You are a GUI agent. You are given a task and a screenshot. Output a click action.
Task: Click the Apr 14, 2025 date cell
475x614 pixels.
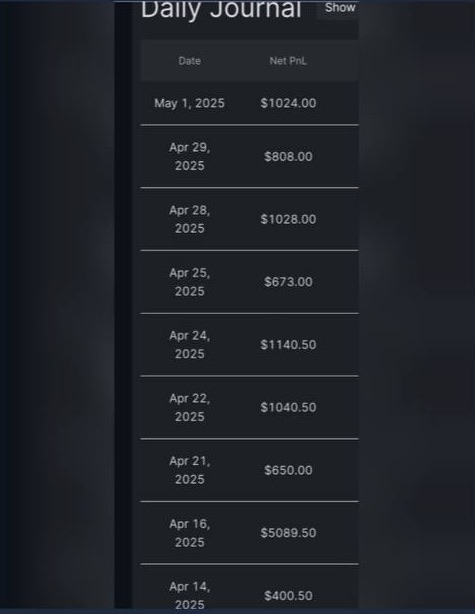click(190, 595)
